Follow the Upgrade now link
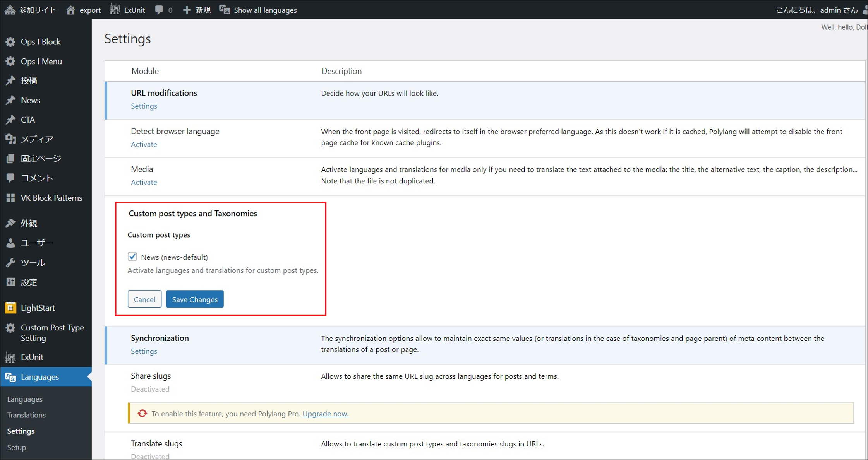This screenshot has height=460, width=868. point(325,414)
